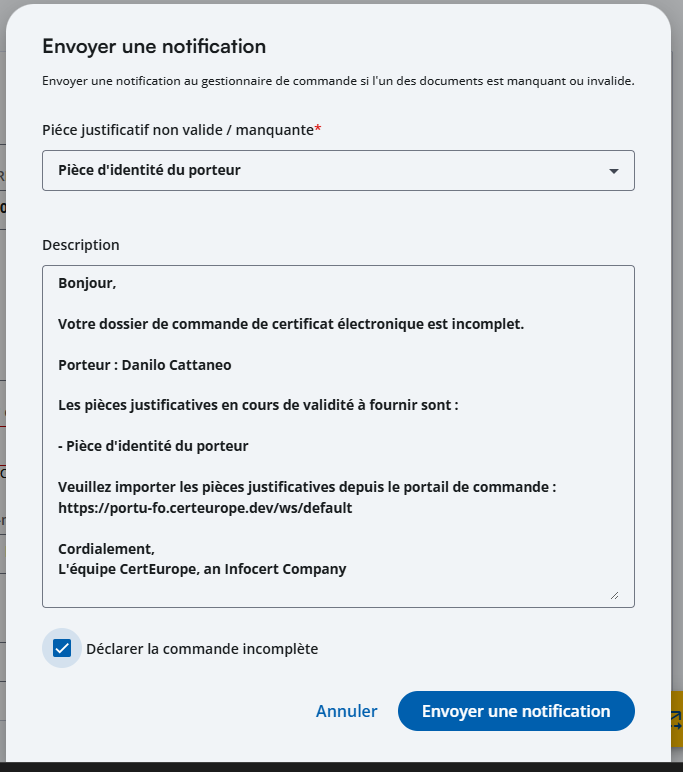Uncheck 'Déclarer la commande incomplète' checkbox
The width and height of the screenshot is (683, 772).
[x=62, y=648]
